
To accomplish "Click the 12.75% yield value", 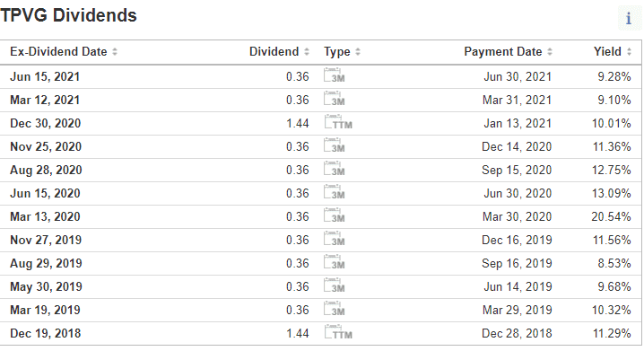I will (x=611, y=171).
